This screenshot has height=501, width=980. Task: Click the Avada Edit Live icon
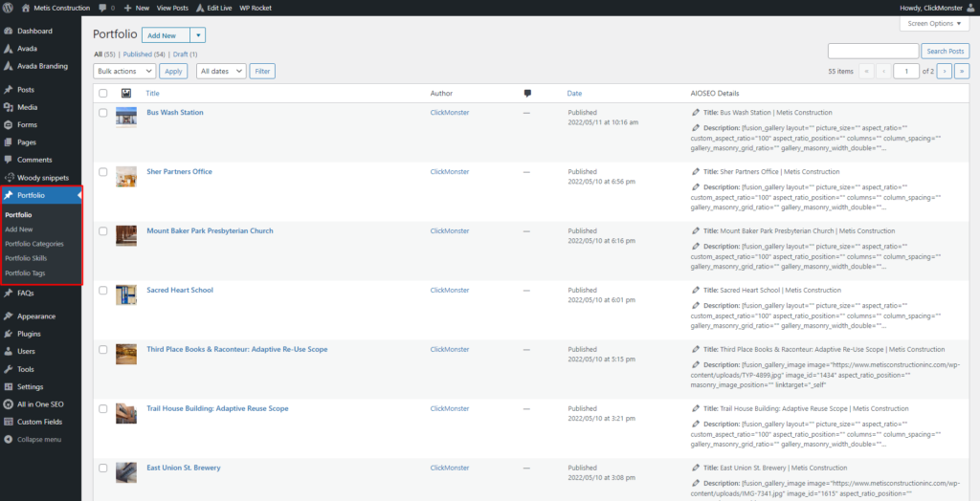click(200, 8)
